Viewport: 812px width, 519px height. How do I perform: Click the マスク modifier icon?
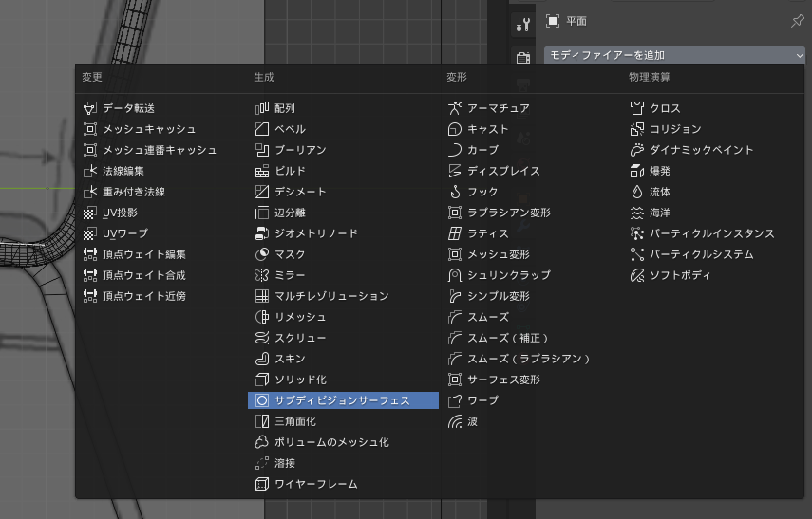262,254
